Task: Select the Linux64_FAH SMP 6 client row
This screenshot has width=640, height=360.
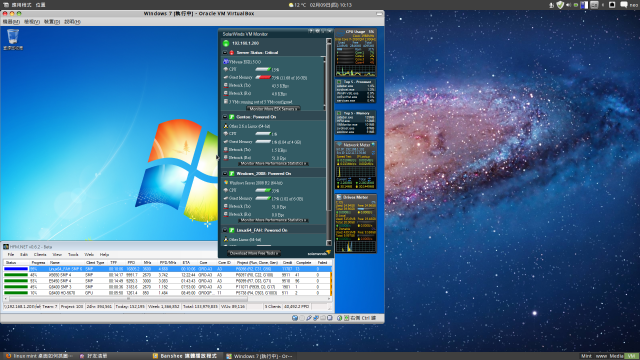Action: [x=167, y=269]
